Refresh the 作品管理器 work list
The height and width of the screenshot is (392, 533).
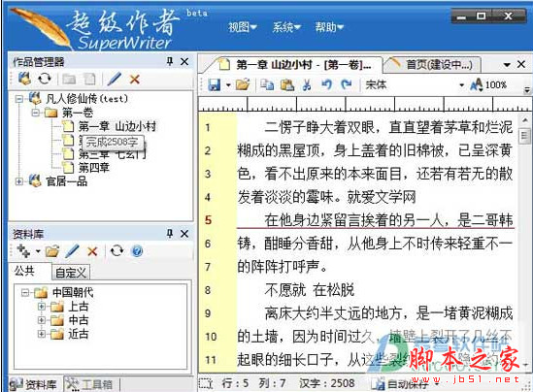(45, 79)
